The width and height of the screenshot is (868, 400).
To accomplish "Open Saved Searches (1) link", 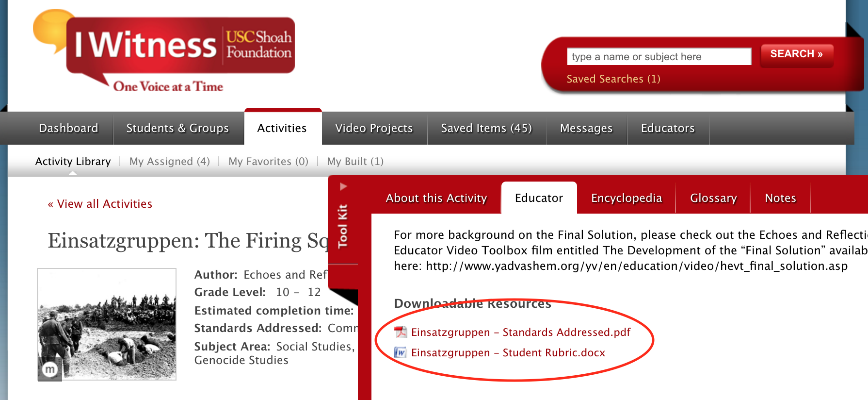I will [613, 79].
